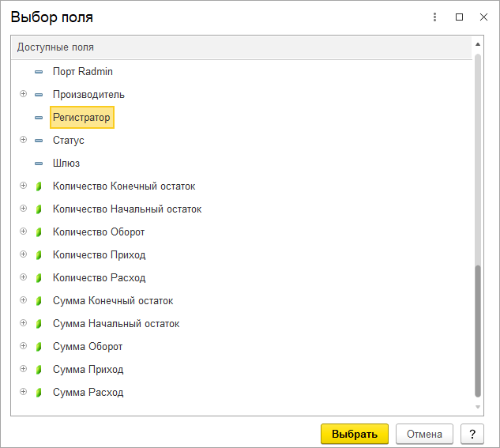
Task: Click the vertical scrollbar thumb
Action: tap(477, 330)
